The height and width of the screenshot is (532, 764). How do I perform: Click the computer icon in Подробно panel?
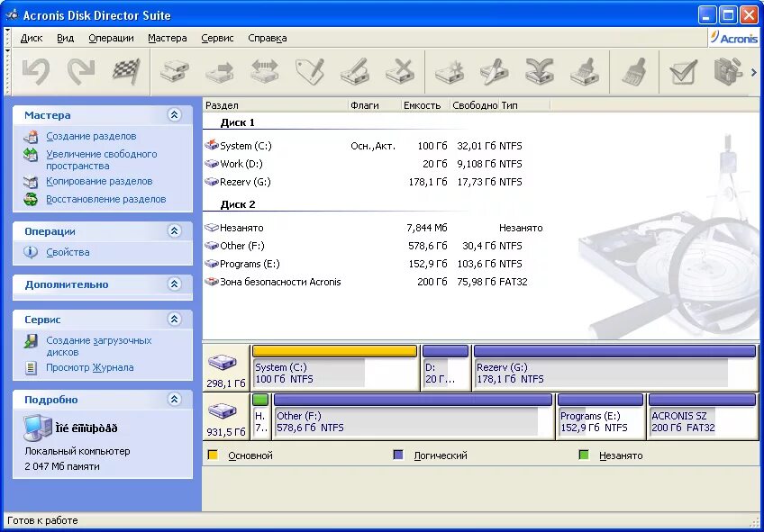pyautogui.click(x=38, y=428)
